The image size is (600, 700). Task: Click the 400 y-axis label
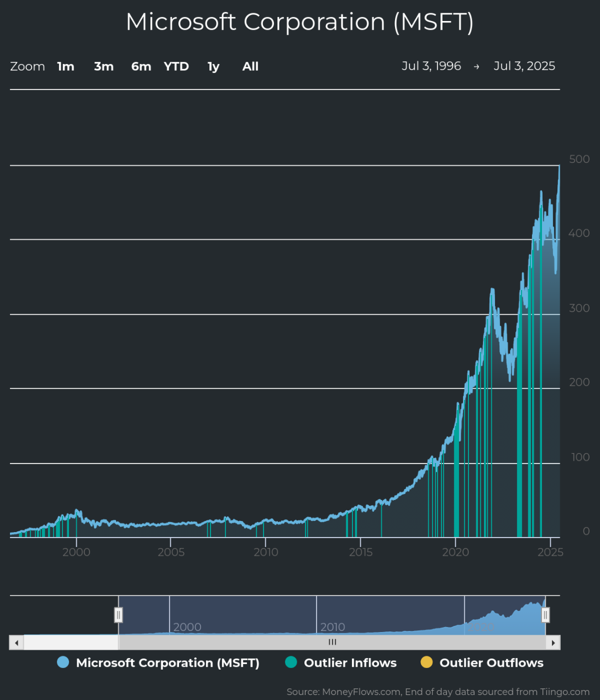click(580, 233)
